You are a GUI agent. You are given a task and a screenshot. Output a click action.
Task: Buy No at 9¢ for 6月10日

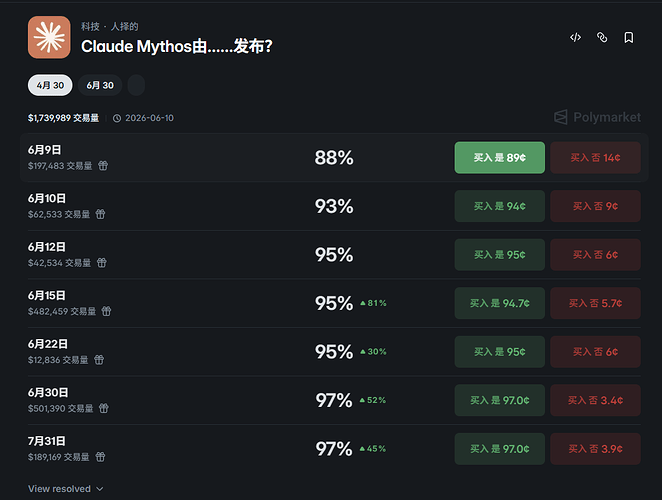pyautogui.click(x=595, y=206)
